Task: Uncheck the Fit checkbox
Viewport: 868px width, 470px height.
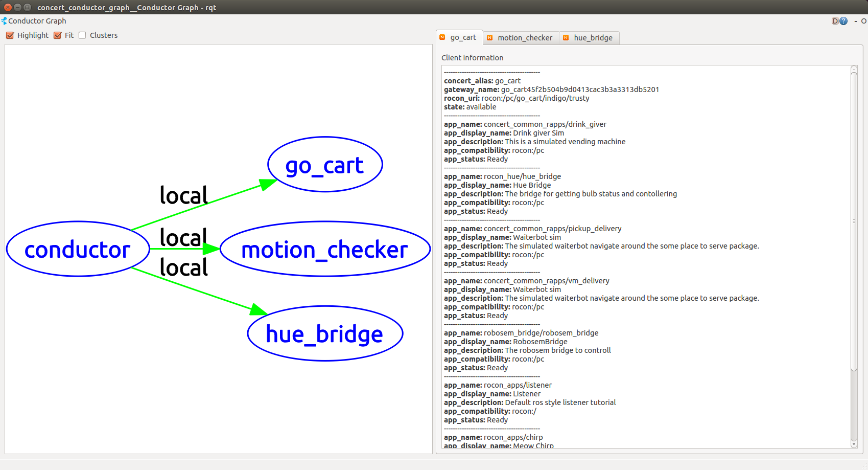Action: point(58,35)
